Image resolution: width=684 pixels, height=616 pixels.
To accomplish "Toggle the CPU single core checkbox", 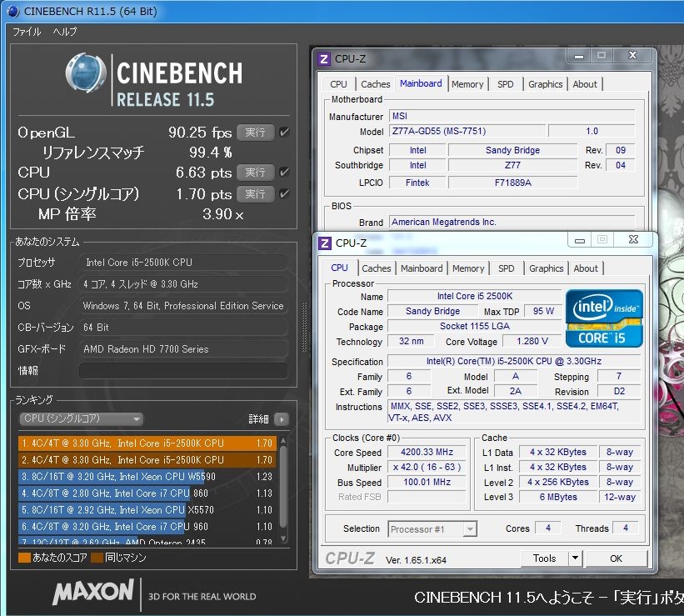I will [x=284, y=193].
